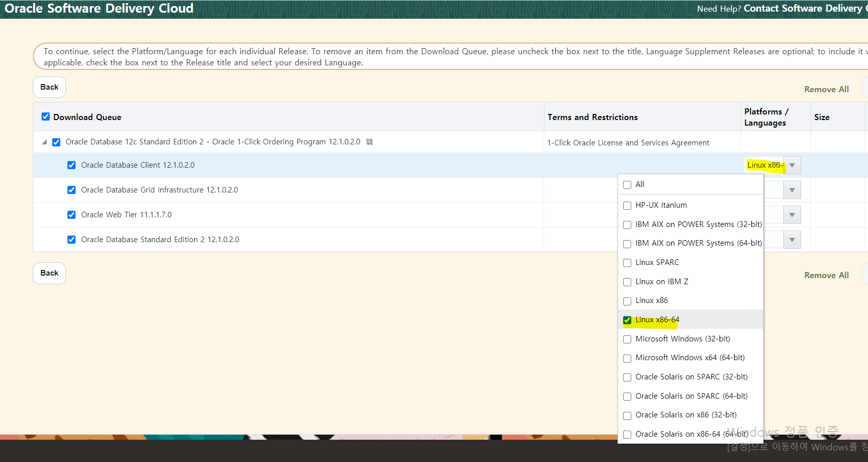
Task: Check HP-UX Itanium platform
Action: (x=627, y=206)
